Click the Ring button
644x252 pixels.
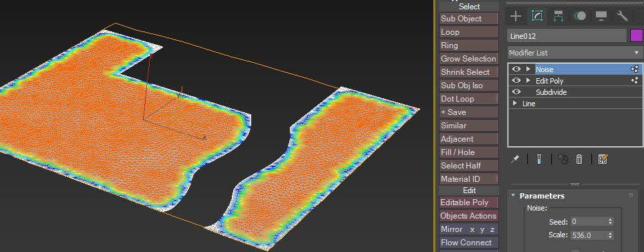tap(469, 45)
